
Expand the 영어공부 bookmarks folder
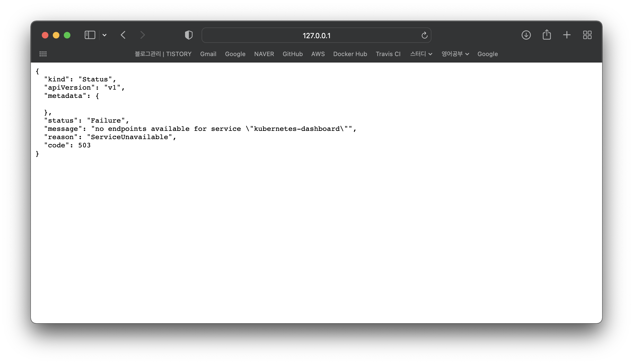coord(455,54)
